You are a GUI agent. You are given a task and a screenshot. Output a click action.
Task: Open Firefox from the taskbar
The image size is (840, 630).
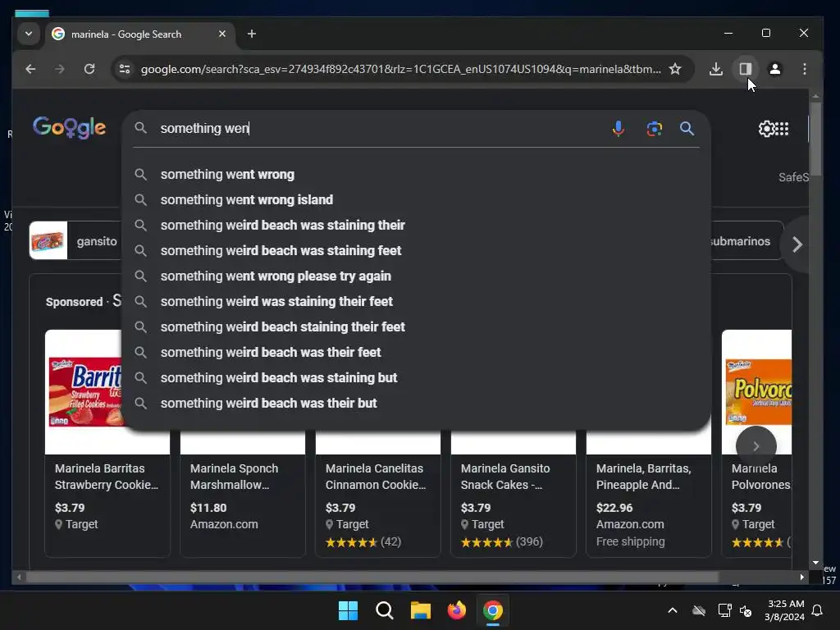[x=456, y=610]
